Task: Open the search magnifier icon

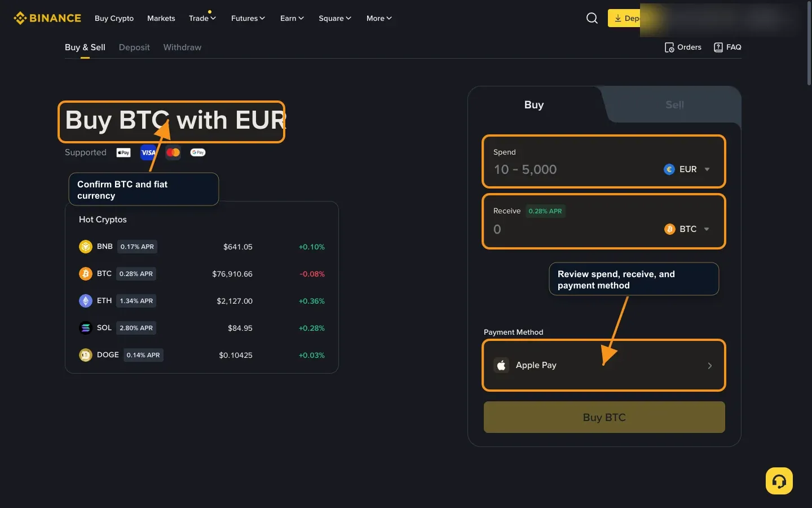Action: [592, 18]
